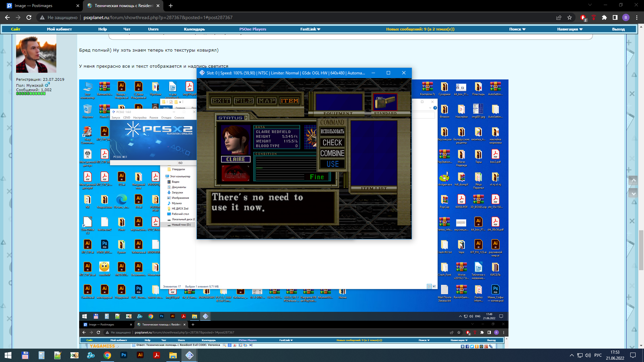Click 'COMBINE' in the game screenshot's command list
Image resolution: width=644 pixels, height=362 pixels.
point(332,154)
